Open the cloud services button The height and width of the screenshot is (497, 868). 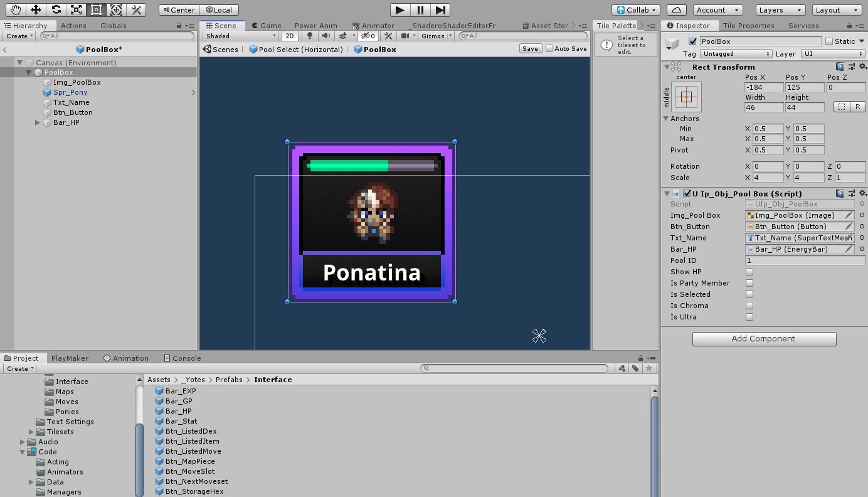pyautogui.click(x=677, y=10)
